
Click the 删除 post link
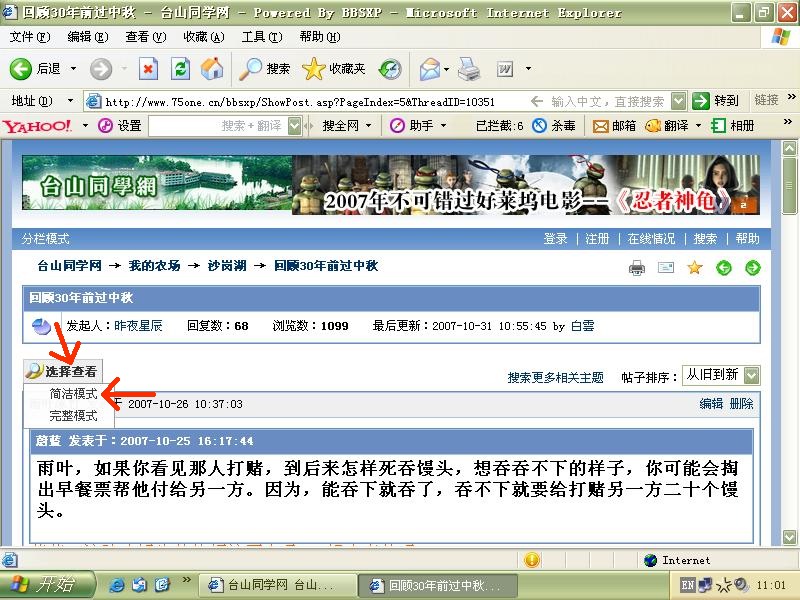coord(741,404)
